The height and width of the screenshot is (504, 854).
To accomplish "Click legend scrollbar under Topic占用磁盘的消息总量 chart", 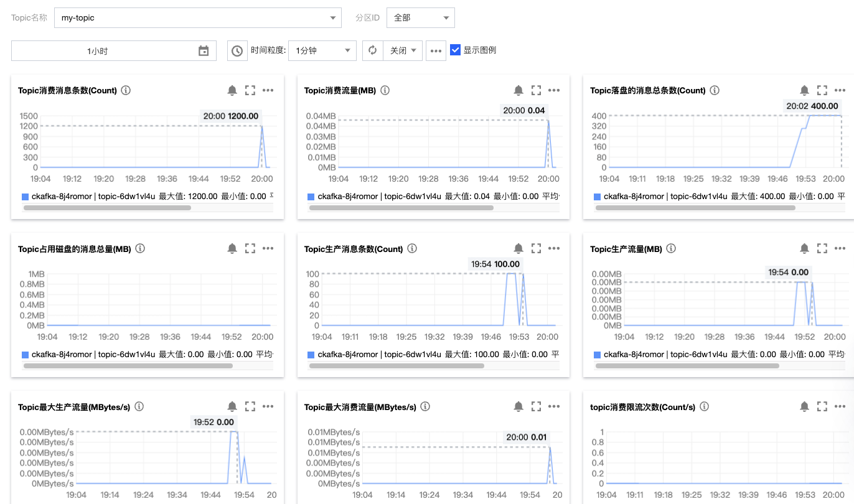I will [x=128, y=366].
